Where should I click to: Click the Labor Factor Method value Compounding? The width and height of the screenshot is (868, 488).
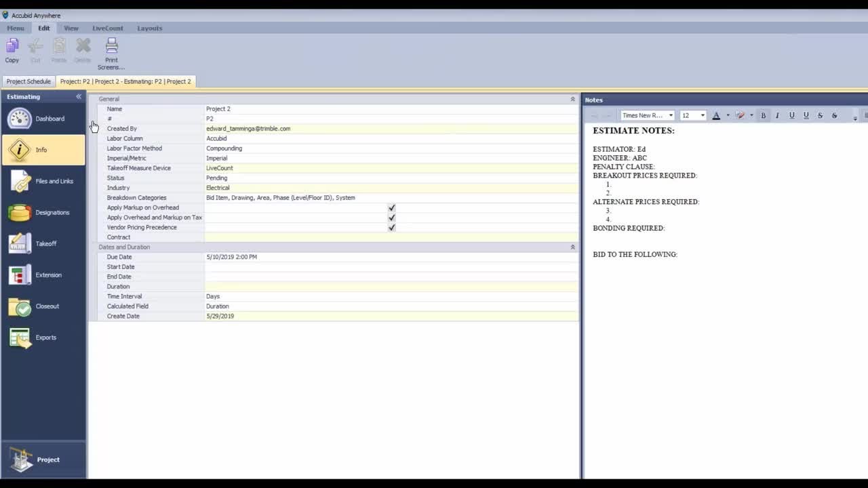391,148
